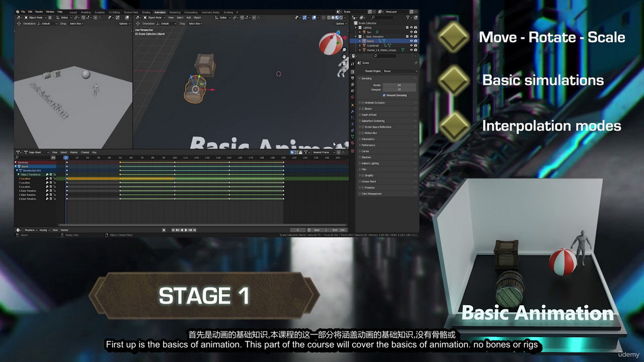Uncheck the 1 - Basic Animation collection checkbox
Screen dimensions: 644x362
tap(407, 36)
